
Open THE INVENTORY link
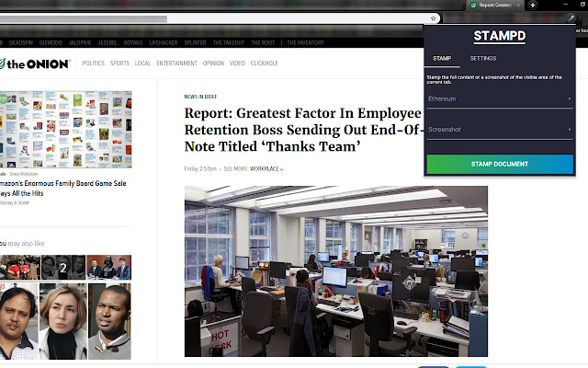pos(305,43)
